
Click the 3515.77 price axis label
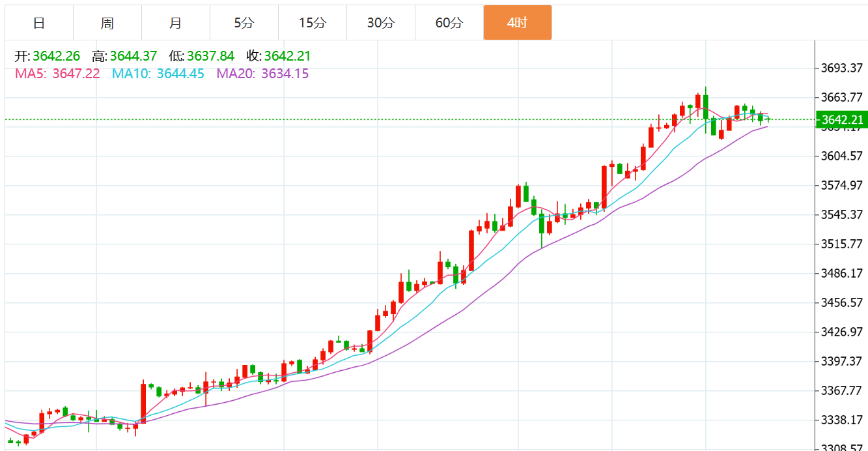(841, 244)
